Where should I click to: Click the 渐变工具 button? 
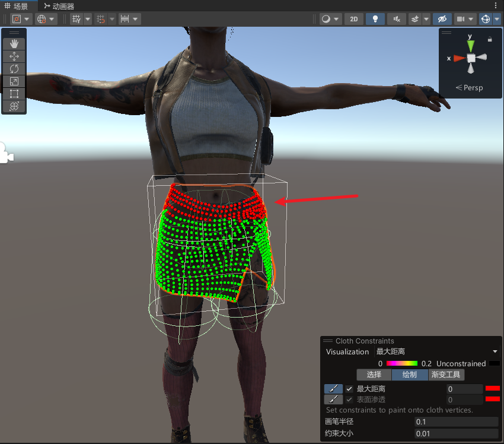[x=446, y=375]
